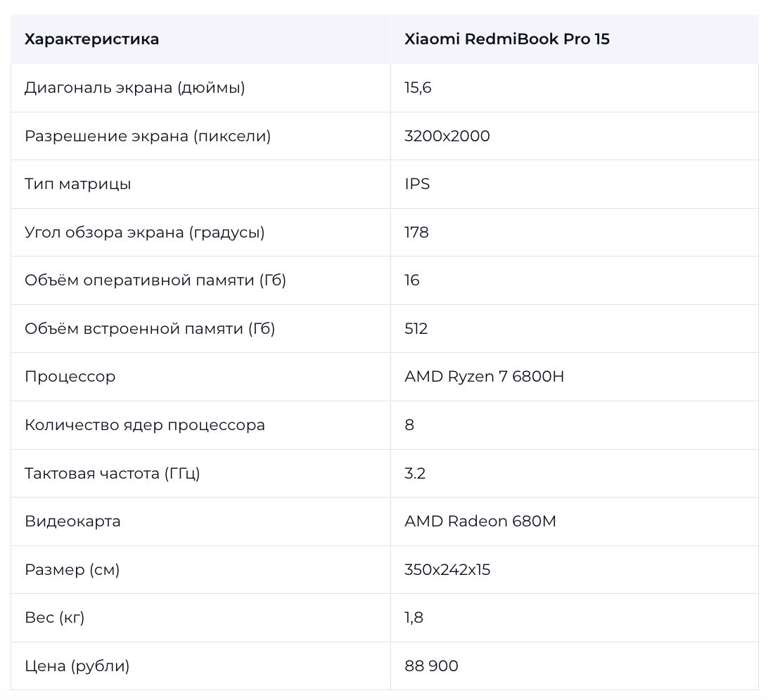Click the "Цена (рубли)" row label

pos(77,666)
